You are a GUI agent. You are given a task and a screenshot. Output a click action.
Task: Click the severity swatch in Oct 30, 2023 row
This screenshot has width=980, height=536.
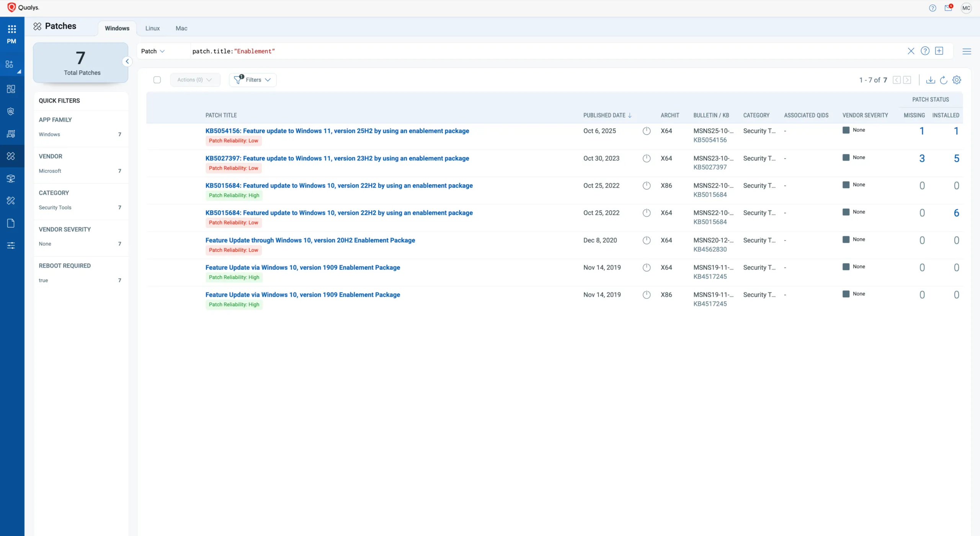[x=846, y=157]
